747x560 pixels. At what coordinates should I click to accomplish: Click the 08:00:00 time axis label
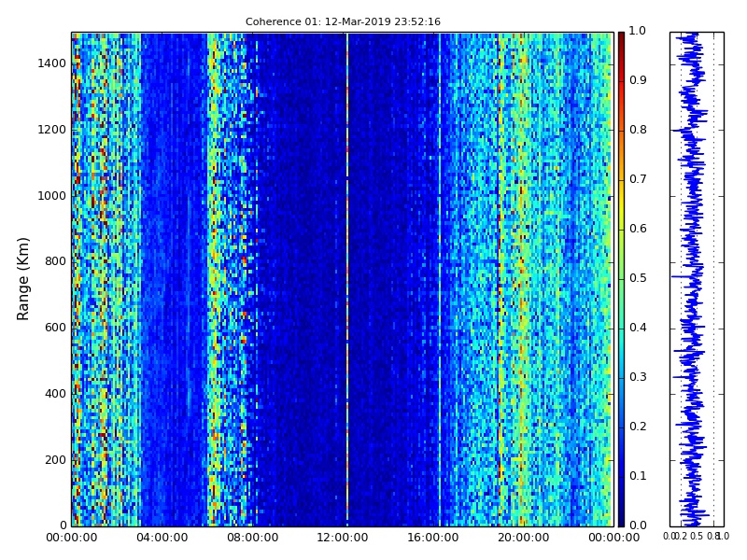click(x=252, y=539)
